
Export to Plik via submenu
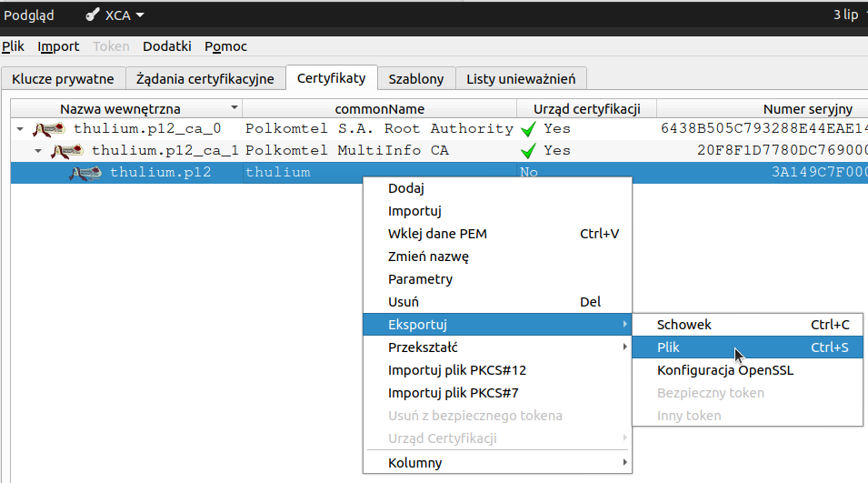[x=747, y=347]
